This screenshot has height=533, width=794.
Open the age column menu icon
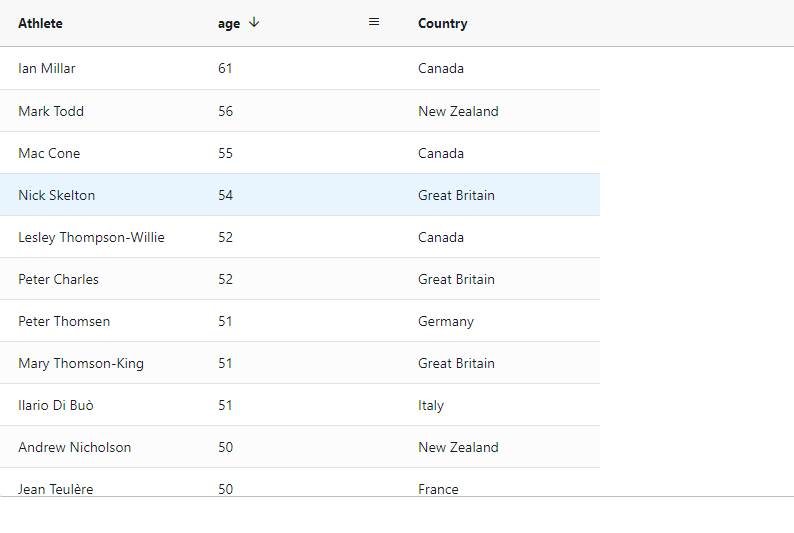(374, 22)
